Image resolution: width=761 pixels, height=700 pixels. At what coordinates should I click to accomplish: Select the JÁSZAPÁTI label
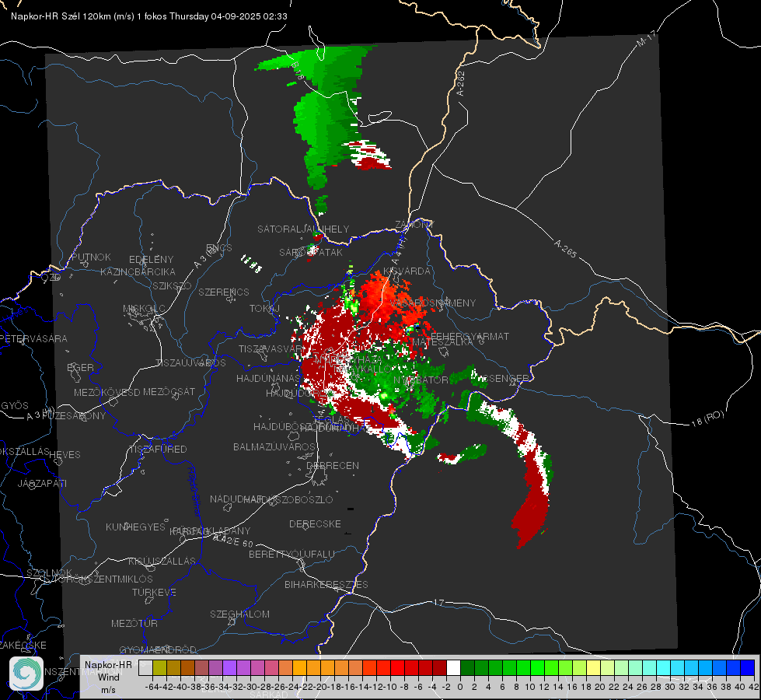(42, 483)
